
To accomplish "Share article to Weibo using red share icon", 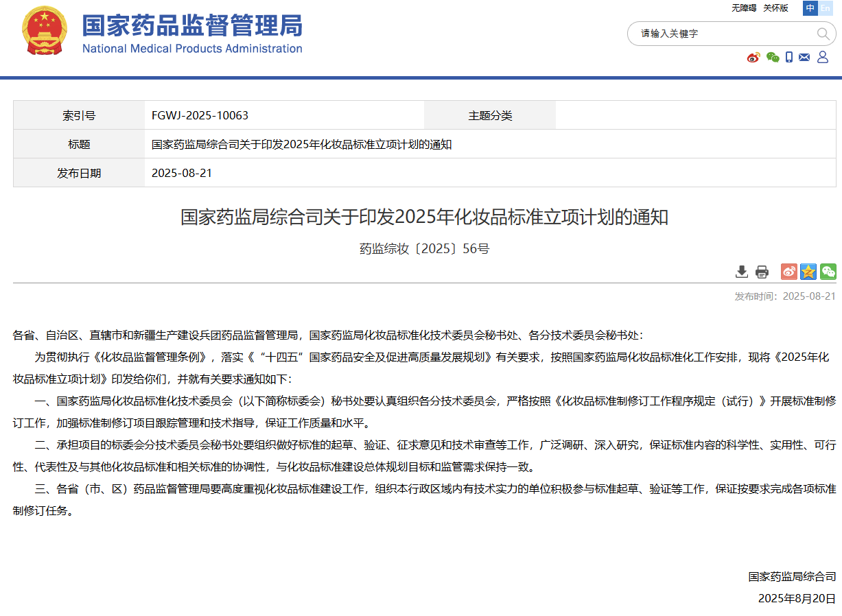I will pyautogui.click(x=789, y=272).
